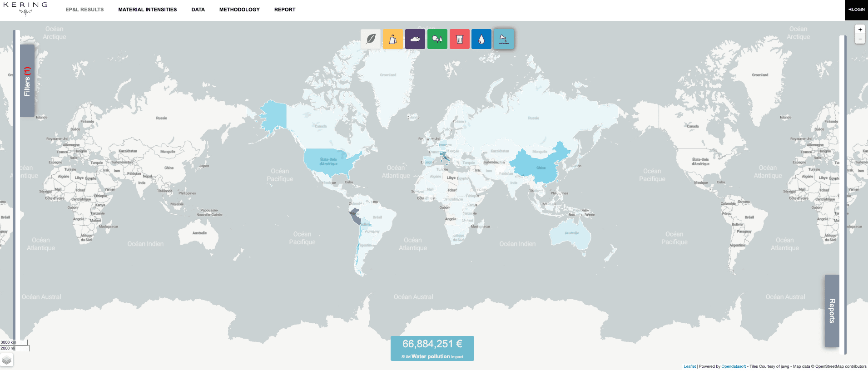Select the leaf total impact icon

371,39
